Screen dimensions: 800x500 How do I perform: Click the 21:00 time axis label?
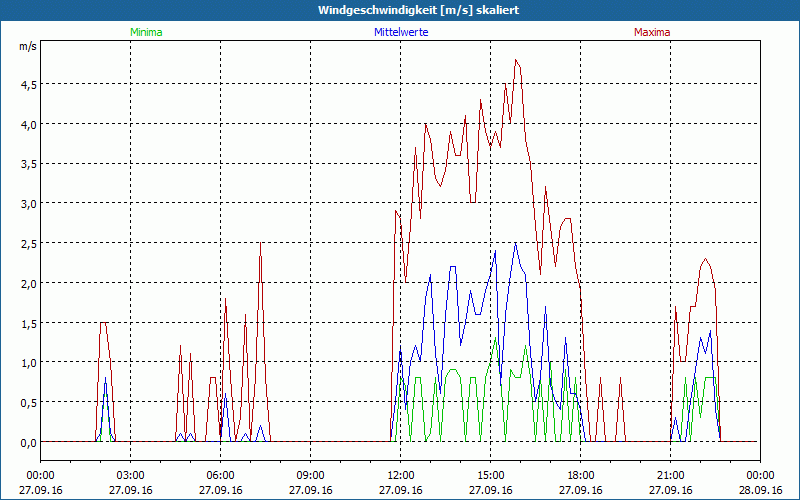[670, 476]
